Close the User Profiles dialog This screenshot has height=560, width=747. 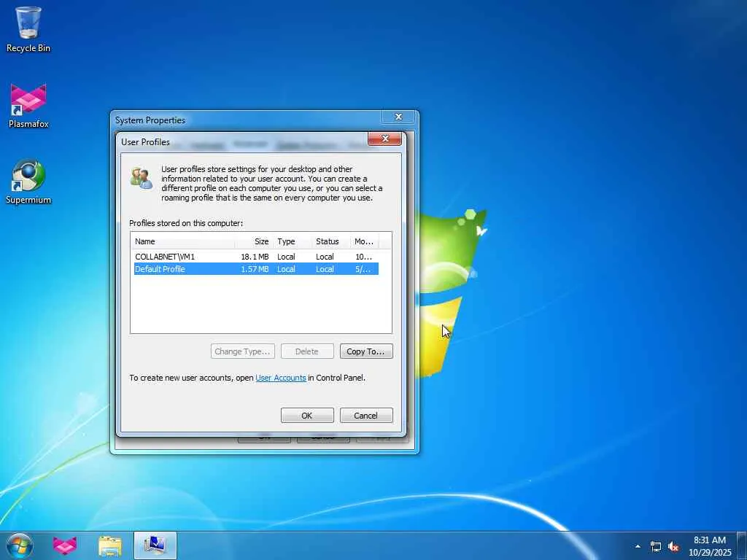385,139
